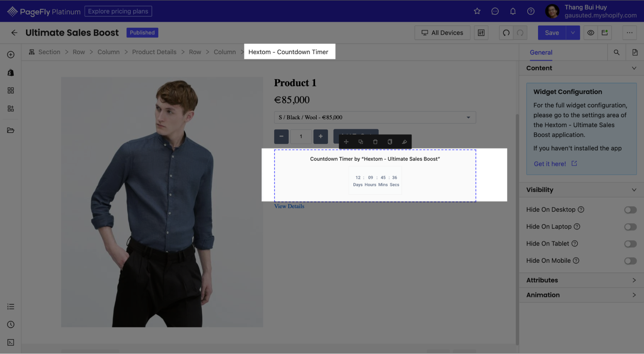The height and width of the screenshot is (354, 644).
Task: Click the user profile avatar
Action: (552, 11)
